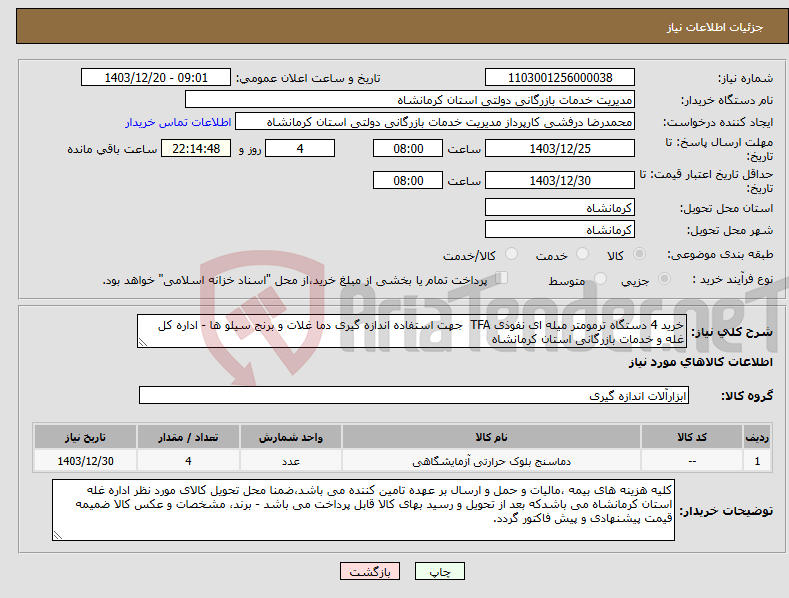The height and width of the screenshot is (598, 789).
Task: Open اطلاعات تماس خریدار link
Action: 178,122
